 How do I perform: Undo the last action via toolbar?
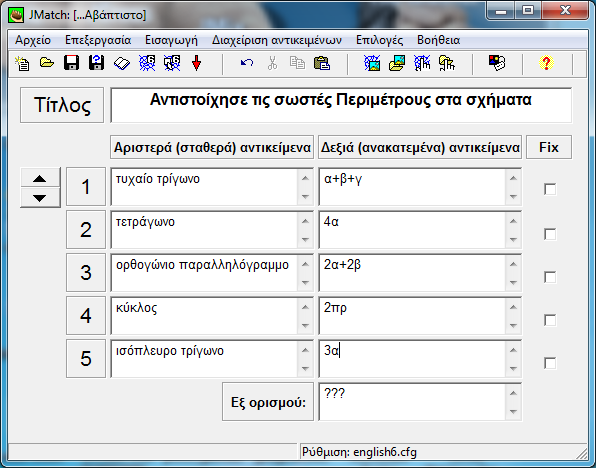[247, 63]
